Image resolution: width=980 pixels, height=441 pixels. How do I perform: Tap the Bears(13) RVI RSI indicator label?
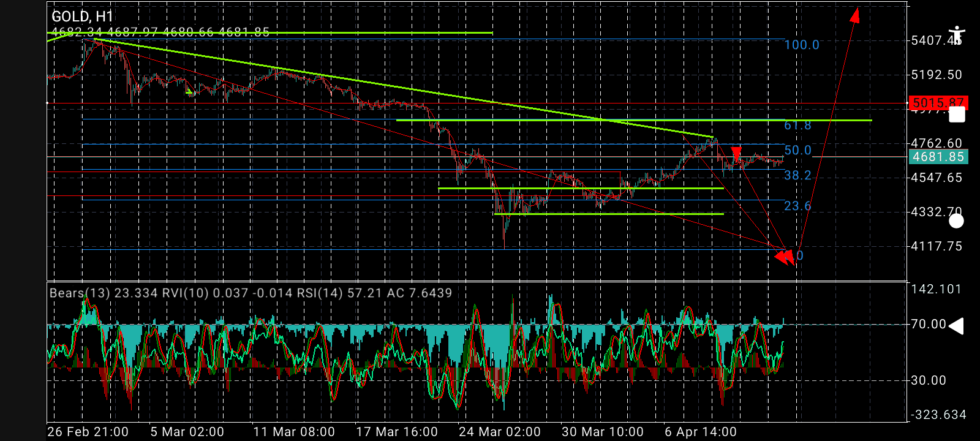pyautogui.click(x=251, y=293)
